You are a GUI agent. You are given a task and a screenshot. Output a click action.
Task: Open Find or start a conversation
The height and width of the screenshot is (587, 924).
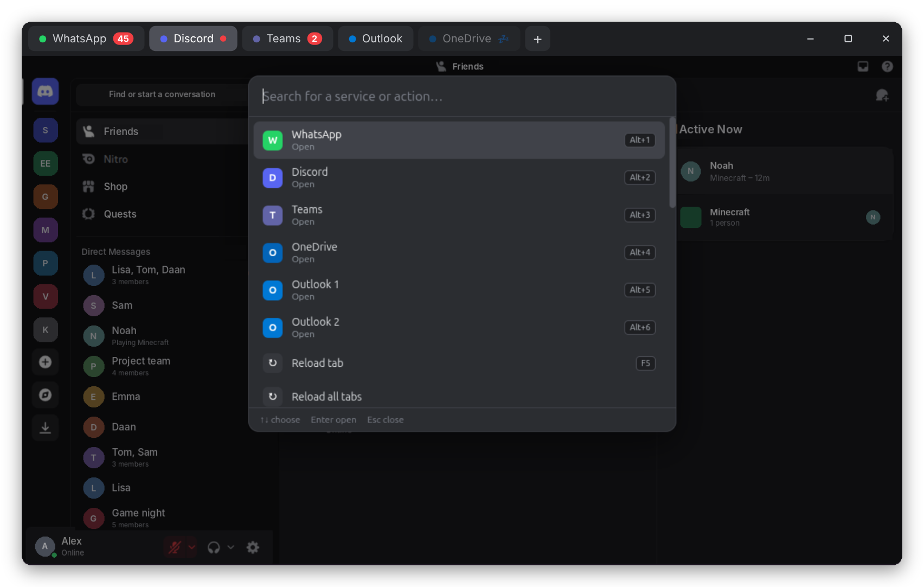(x=162, y=94)
